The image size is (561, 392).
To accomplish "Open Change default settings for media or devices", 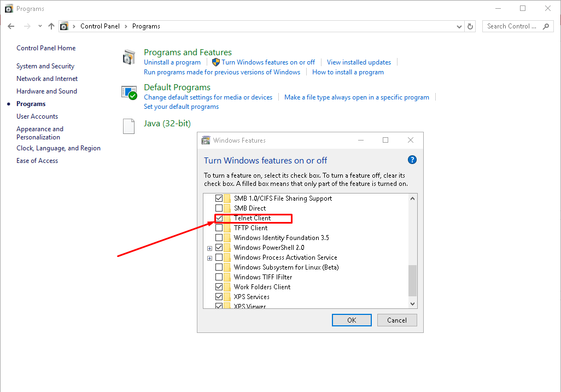I will [208, 97].
